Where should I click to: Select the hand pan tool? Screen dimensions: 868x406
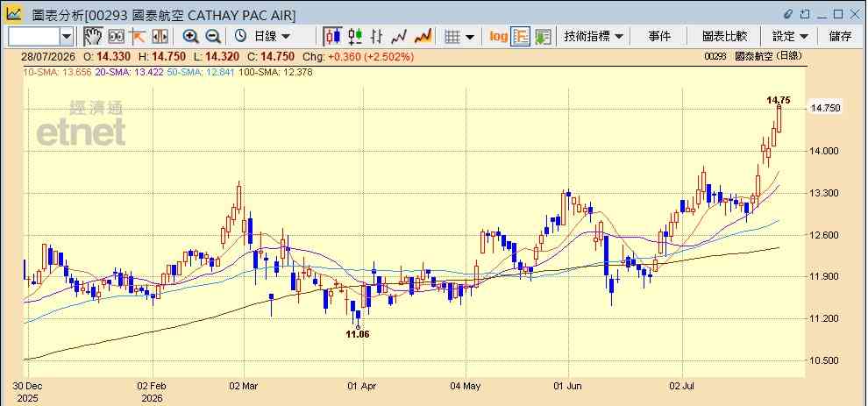(93, 37)
